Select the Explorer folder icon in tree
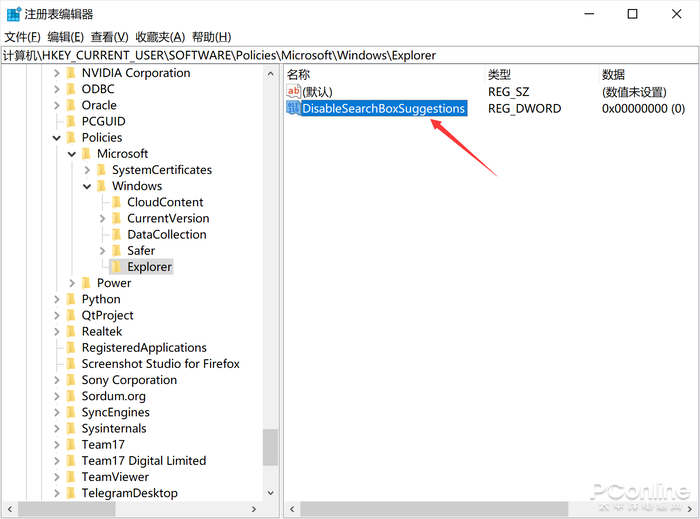 117,267
